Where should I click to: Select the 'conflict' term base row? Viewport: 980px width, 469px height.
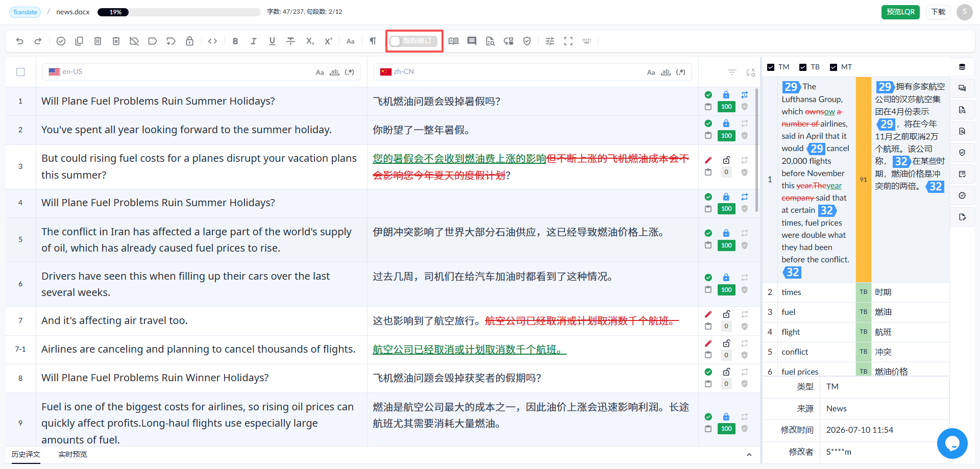point(856,352)
